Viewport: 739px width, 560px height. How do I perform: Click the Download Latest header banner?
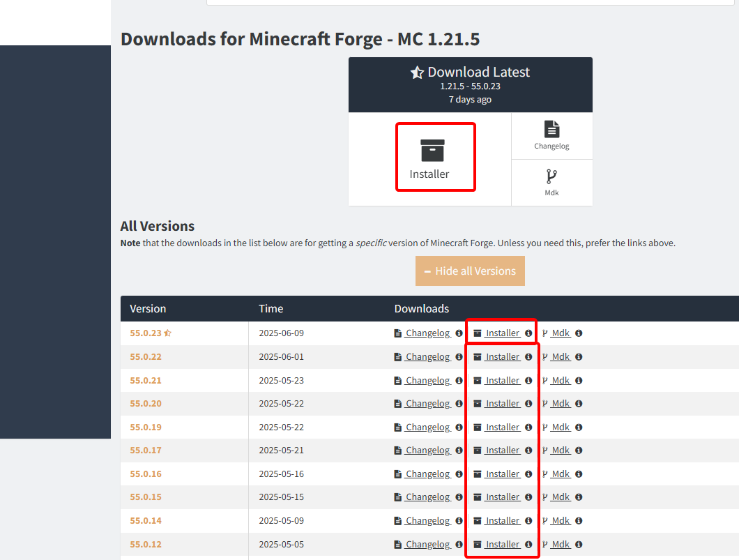[471, 85]
